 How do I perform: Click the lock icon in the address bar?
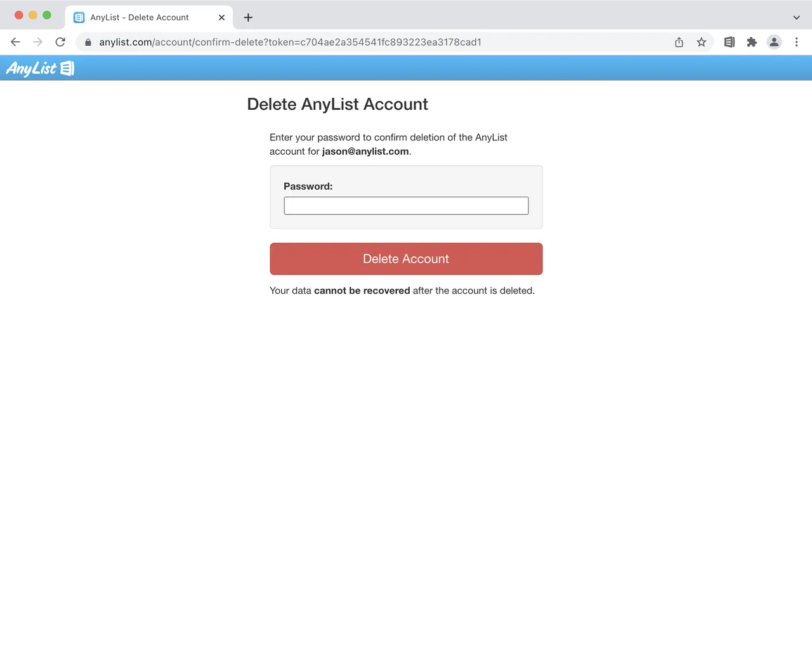tap(88, 42)
